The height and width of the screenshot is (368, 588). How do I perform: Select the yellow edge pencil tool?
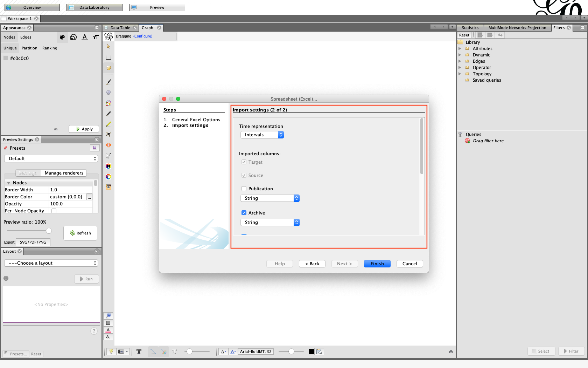(108, 124)
